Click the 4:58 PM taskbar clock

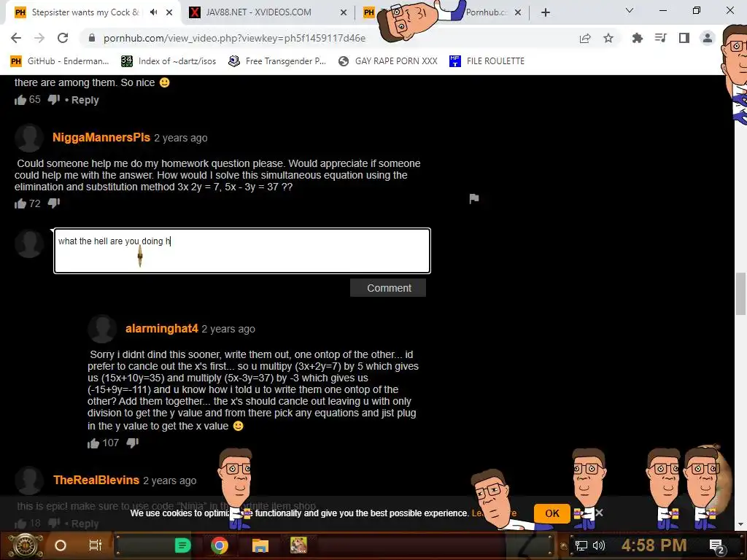point(654,545)
